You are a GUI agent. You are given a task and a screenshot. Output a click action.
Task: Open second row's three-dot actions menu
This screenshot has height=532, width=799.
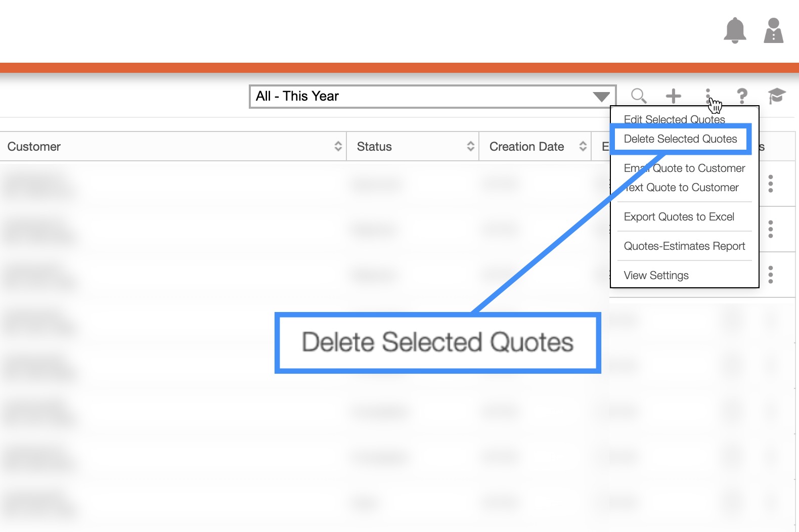[770, 229]
